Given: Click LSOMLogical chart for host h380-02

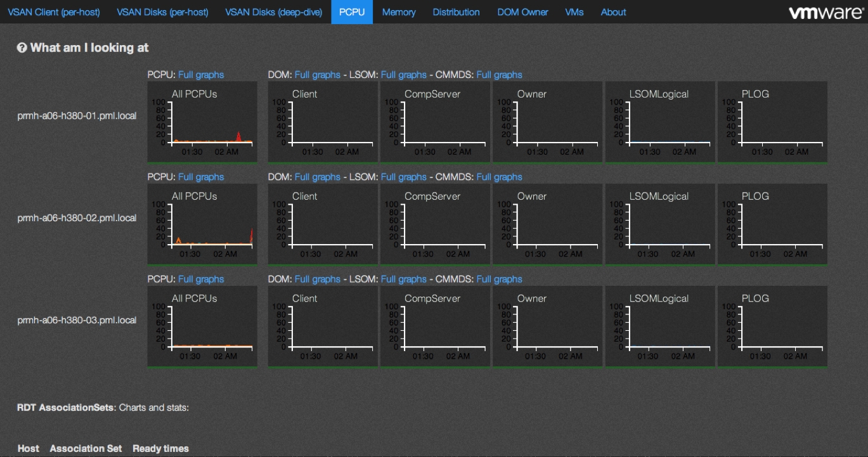Looking at the screenshot, I should [x=660, y=224].
